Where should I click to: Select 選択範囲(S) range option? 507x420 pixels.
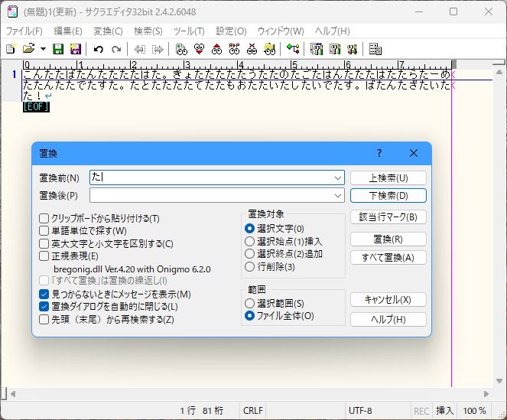[x=249, y=303]
